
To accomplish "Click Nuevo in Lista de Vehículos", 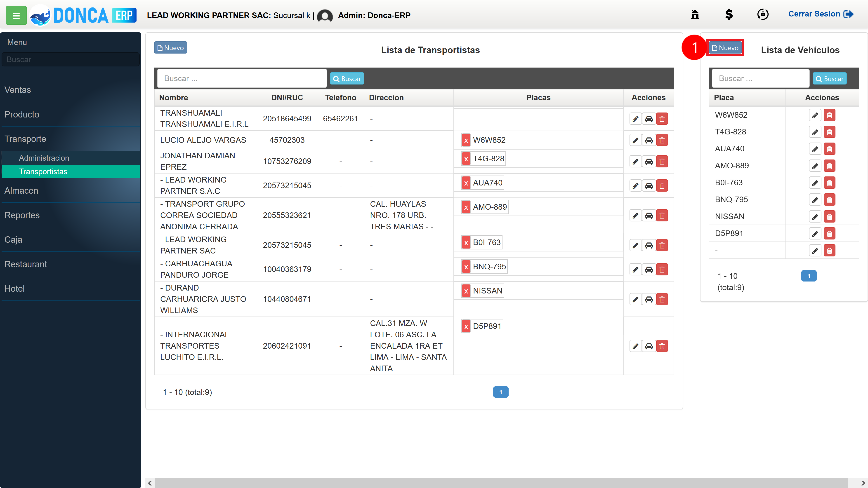I will coord(725,47).
